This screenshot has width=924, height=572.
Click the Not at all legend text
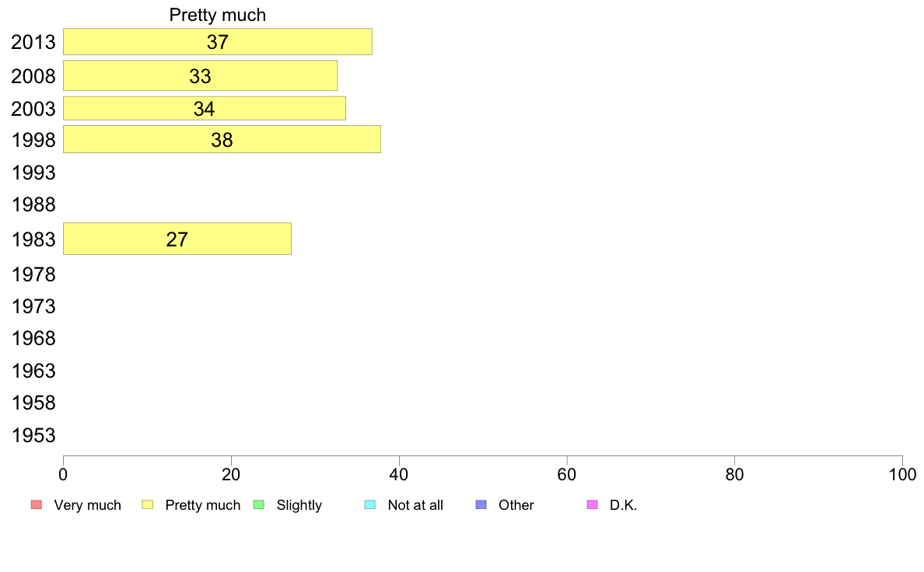pos(415,505)
